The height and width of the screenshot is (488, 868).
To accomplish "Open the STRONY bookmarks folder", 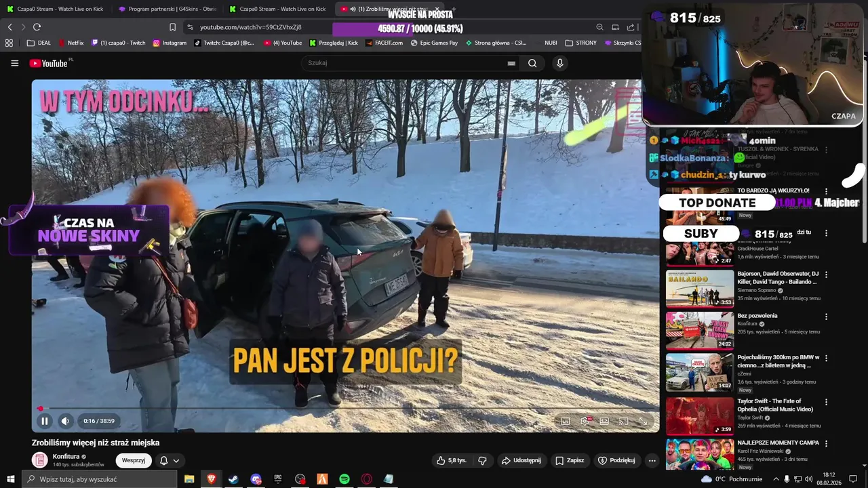I will pos(581,43).
